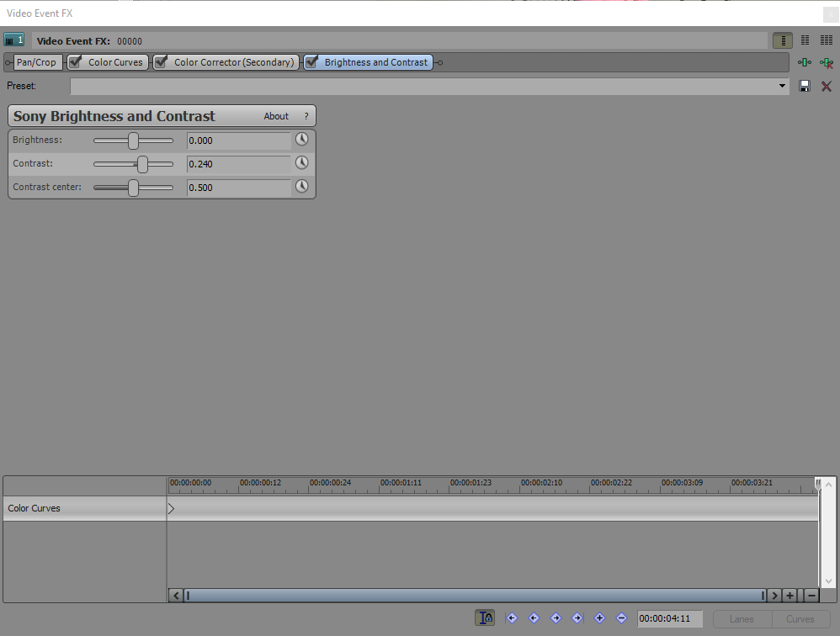Toggle Sync Cursor lock button

point(485,617)
